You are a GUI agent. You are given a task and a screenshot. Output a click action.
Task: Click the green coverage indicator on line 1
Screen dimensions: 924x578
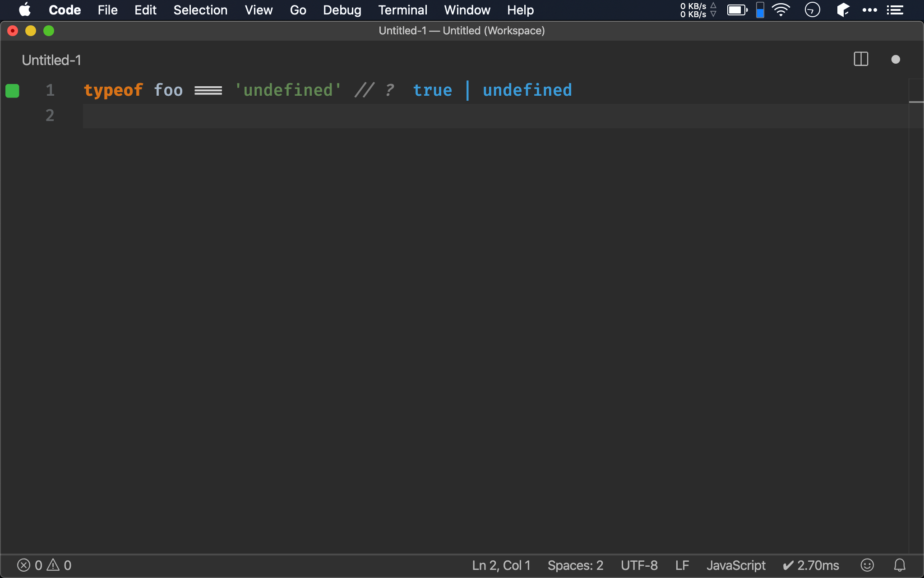[12, 91]
